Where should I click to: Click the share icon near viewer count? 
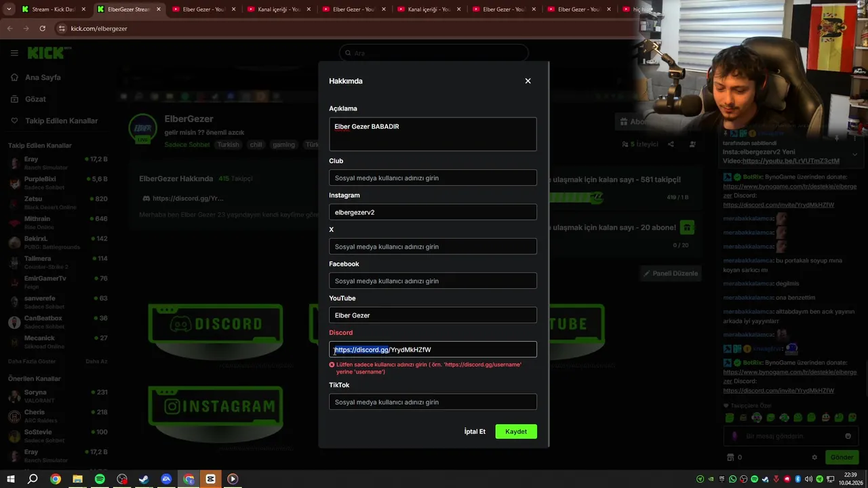[x=671, y=144]
